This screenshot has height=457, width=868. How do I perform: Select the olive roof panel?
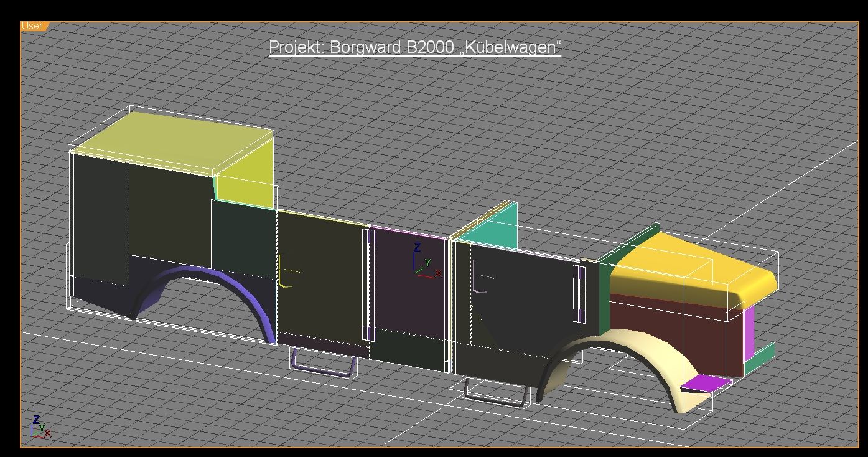pos(171,142)
